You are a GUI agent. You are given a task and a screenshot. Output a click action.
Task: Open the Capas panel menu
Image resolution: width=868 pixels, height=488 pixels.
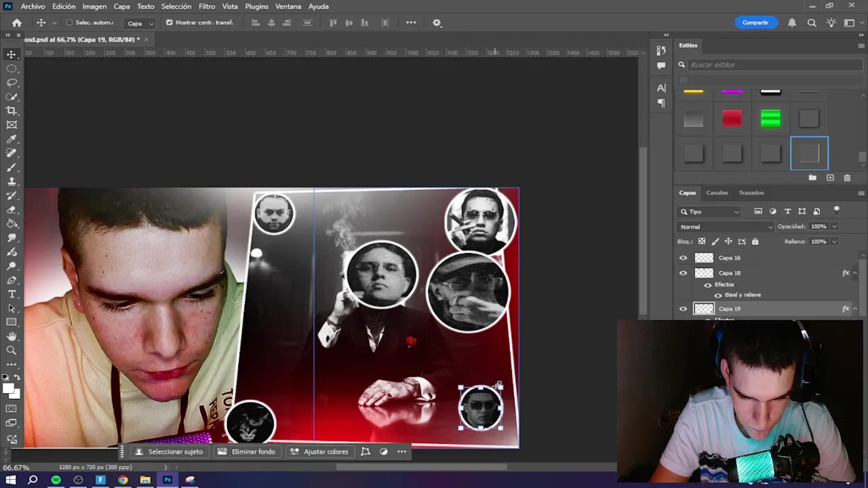[861, 193]
